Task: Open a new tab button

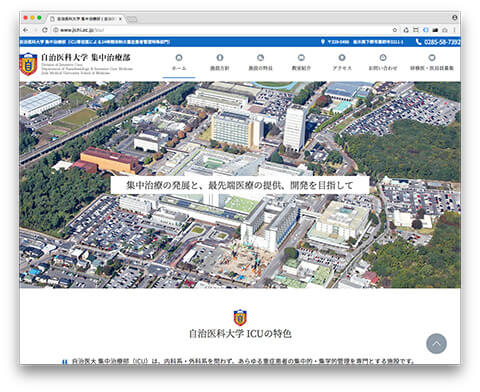Action: point(132,19)
